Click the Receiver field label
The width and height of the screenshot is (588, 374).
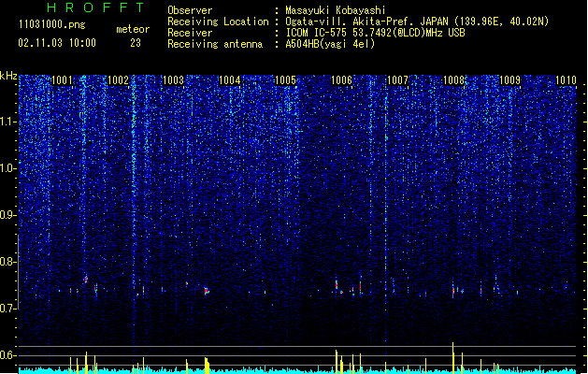click(x=190, y=33)
